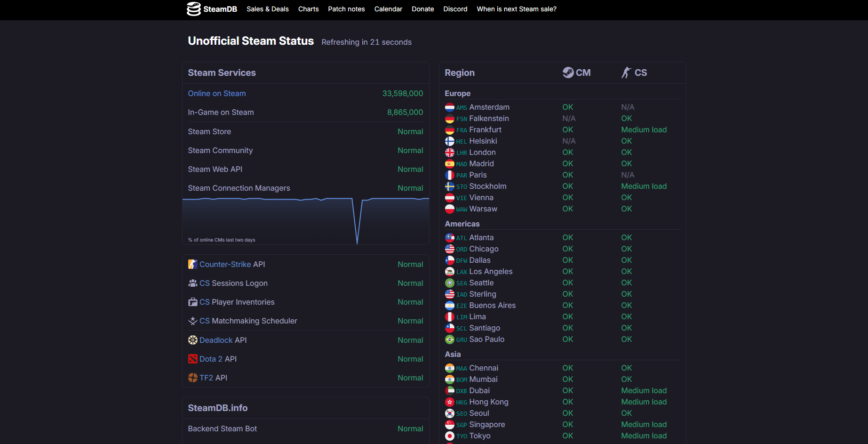The width and height of the screenshot is (868, 444).
Task: Select the Frankfurt region row
Action: pos(485,130)
